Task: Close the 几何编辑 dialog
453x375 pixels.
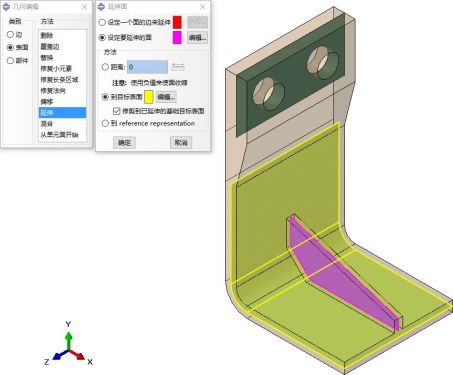Action: pyautogui.click(x=85, y=7)
